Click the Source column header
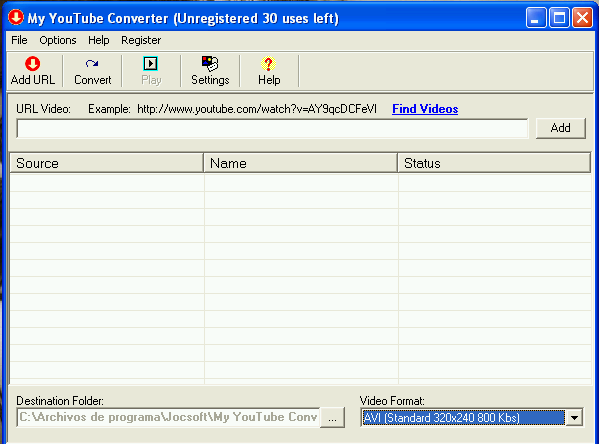Screen dimensions: 599x444 pos(107,163)
